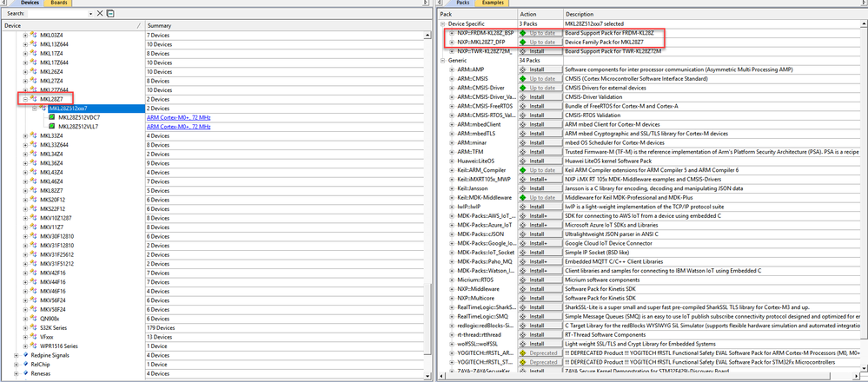
Task: Click packs list scrollbar down arrow
Action: click(864, 370)
